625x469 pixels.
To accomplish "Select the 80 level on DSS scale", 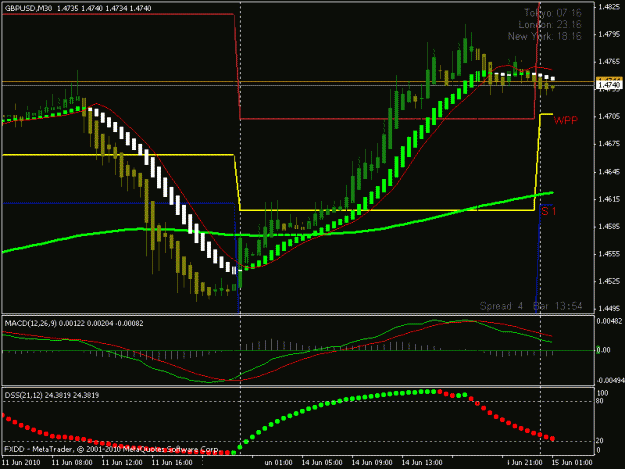I will [x=600, y=401].
